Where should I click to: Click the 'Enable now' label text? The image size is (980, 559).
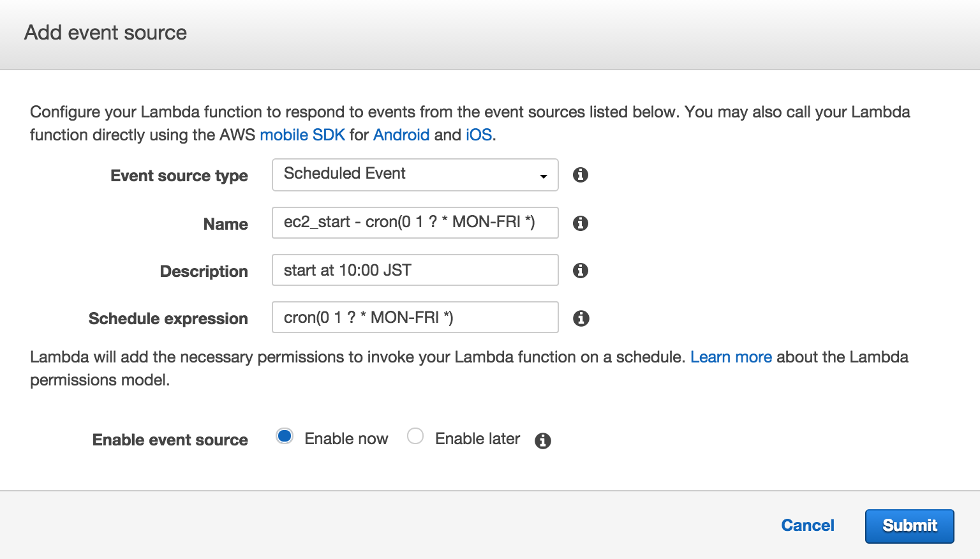click(346, 439)
